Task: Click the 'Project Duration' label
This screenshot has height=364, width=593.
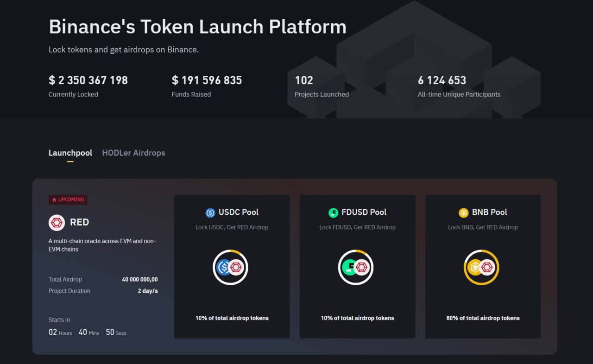Action: point(69,291)
